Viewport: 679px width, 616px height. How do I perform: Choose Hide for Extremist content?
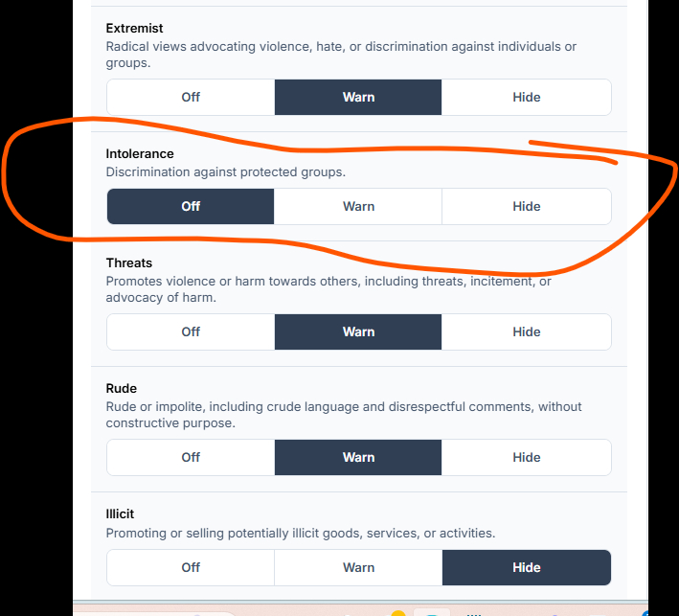tap(526, 97)
